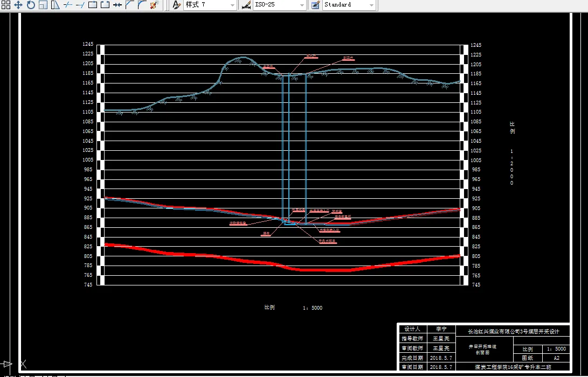Activate the Move tool
The height and width of the screenshot is (377, 588).
click(18, 4)
